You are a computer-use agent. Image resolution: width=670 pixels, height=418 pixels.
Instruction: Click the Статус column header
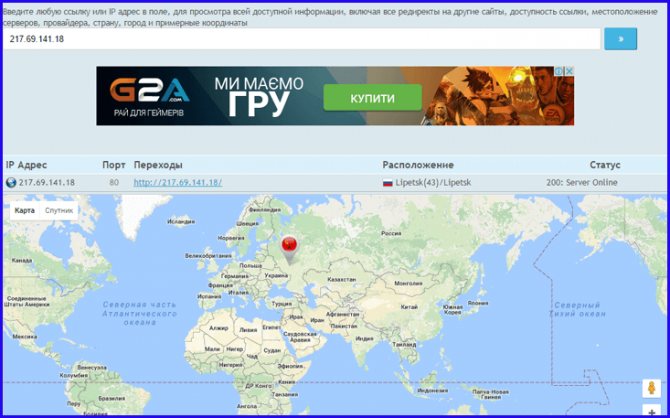coord(605,165)
